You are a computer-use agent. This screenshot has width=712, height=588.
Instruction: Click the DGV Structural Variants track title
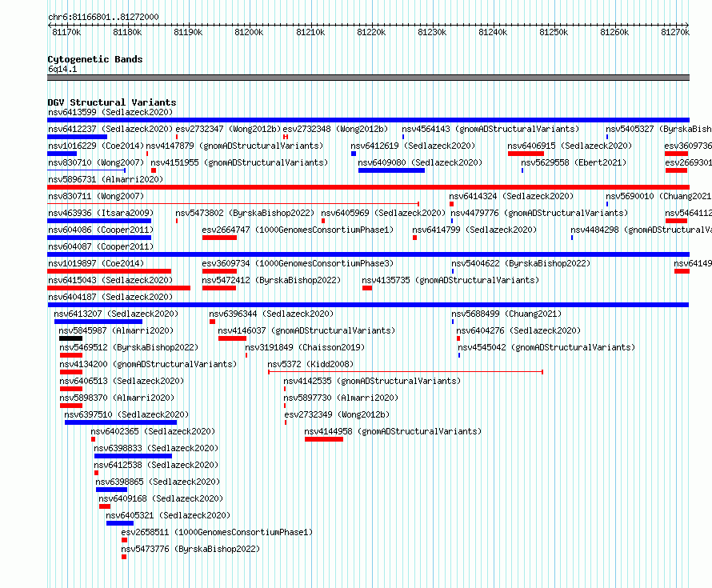tap(112, 102)
